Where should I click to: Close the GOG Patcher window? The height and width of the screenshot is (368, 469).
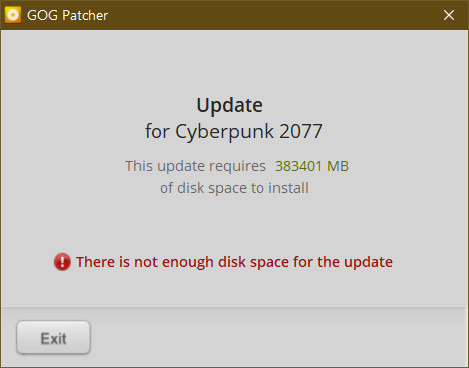[449, 15]
